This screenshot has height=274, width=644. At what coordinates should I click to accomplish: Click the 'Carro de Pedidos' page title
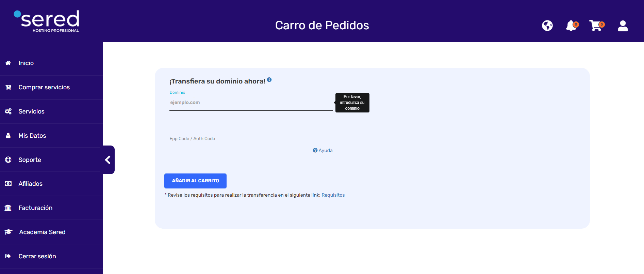click(x=322, y=25)
